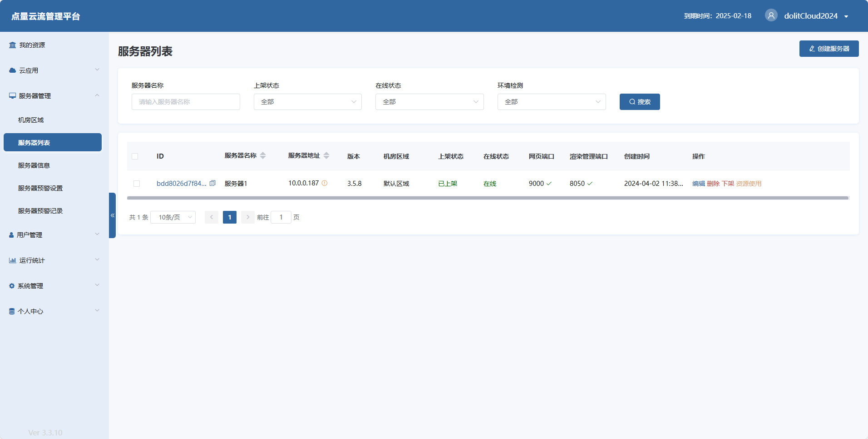Viewport: 868px width, 439px height.
Task: Focus the 服务器名称 search input
Action: 186,102
